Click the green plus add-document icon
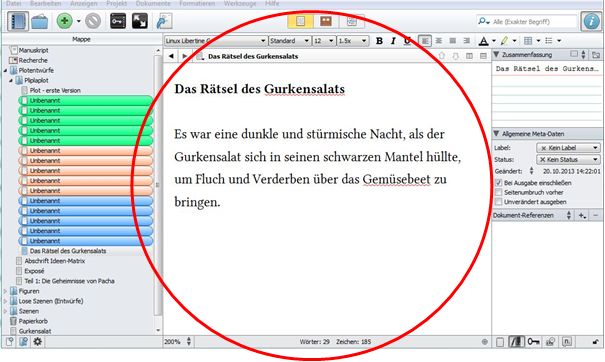Viewport: 605px width, 362px height. (x=64, y=21)
